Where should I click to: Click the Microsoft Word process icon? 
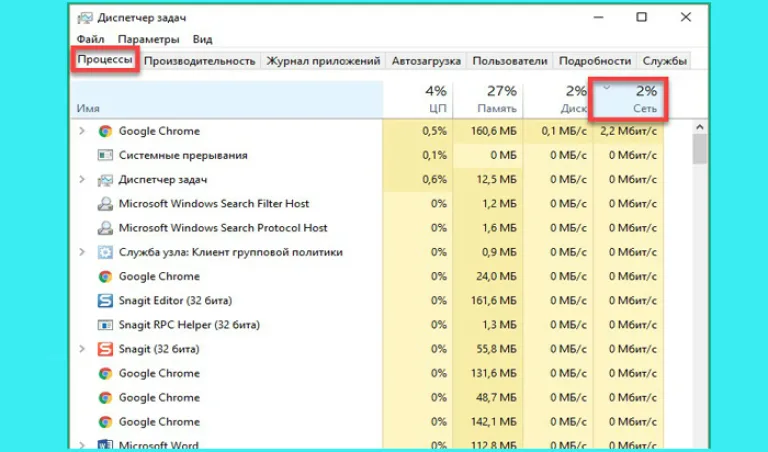click(105, 445)
